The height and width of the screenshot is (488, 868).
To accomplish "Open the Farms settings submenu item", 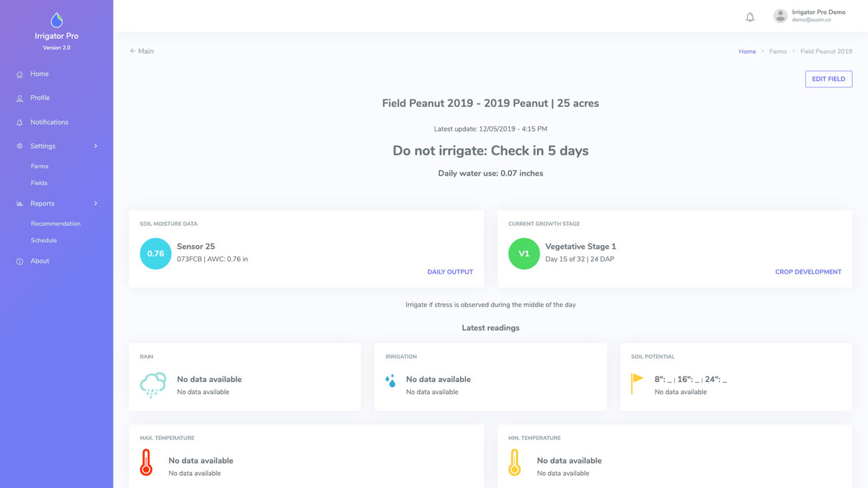I will coord(39,166).
